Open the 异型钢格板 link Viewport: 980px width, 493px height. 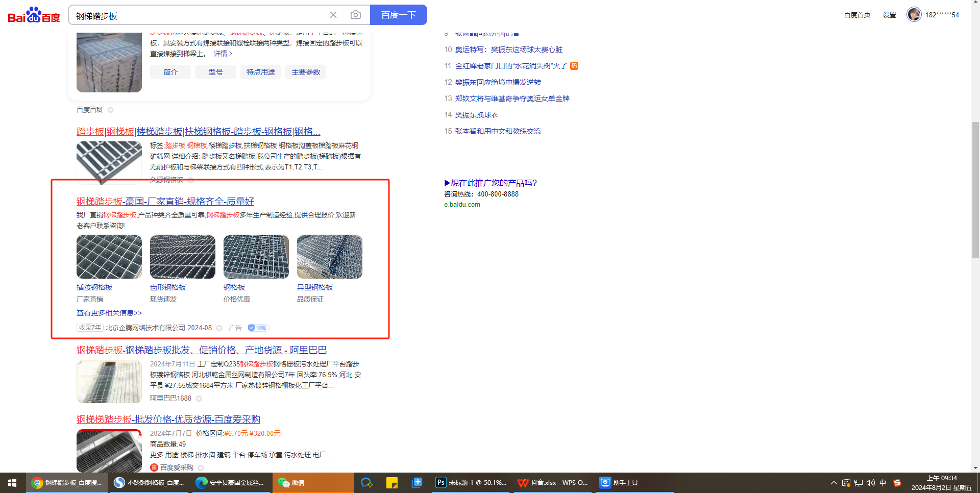[x=315, y=287]
